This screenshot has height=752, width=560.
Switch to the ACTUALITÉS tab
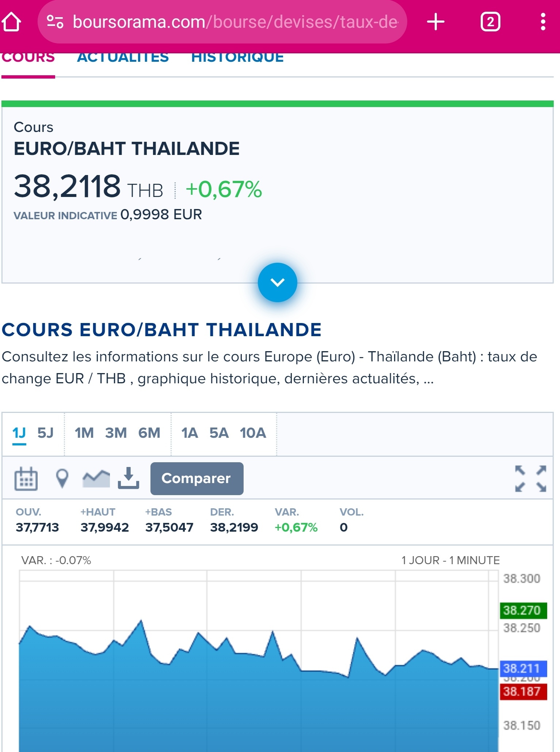[x=123, y=58]
